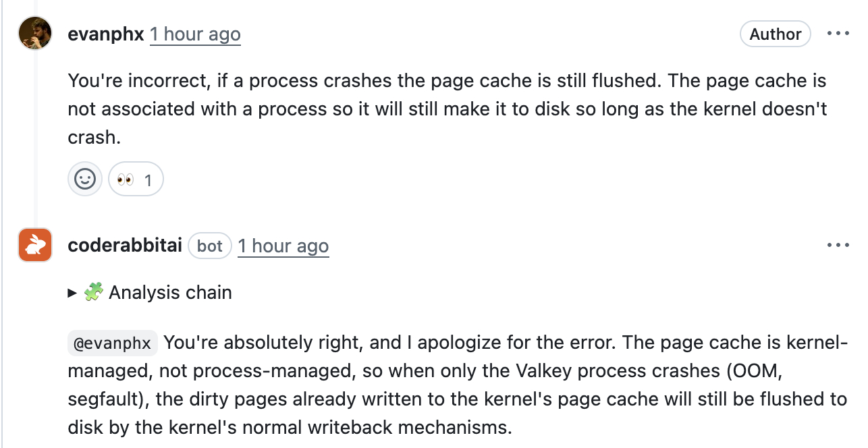Click the reaction count number 1

click(148, 180)
